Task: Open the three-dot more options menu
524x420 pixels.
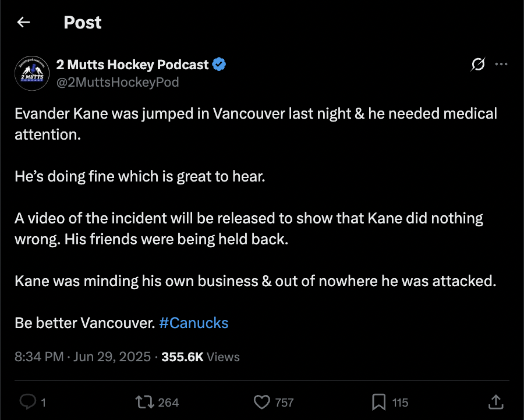Action: [x=501, y=64]
